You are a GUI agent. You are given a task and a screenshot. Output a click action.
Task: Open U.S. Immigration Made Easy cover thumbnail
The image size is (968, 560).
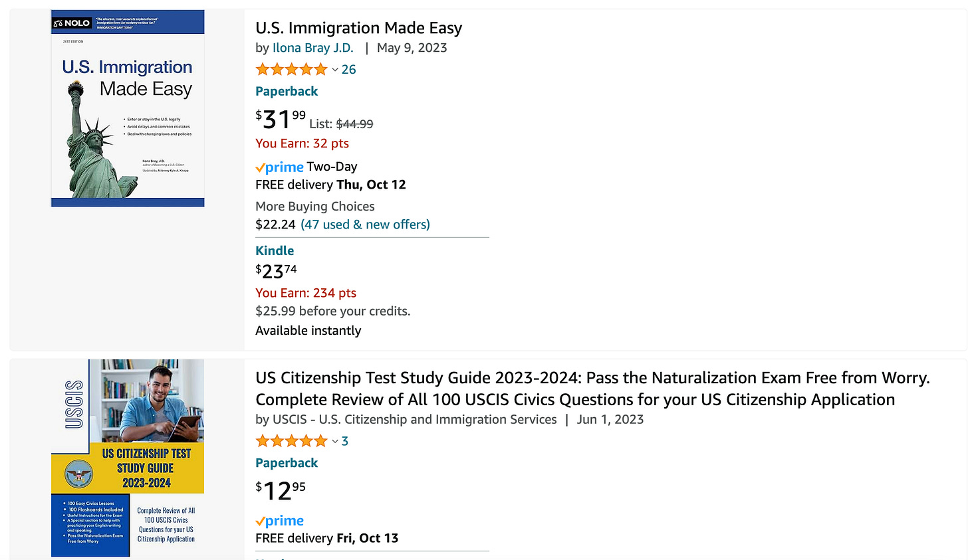pos(128,108)
